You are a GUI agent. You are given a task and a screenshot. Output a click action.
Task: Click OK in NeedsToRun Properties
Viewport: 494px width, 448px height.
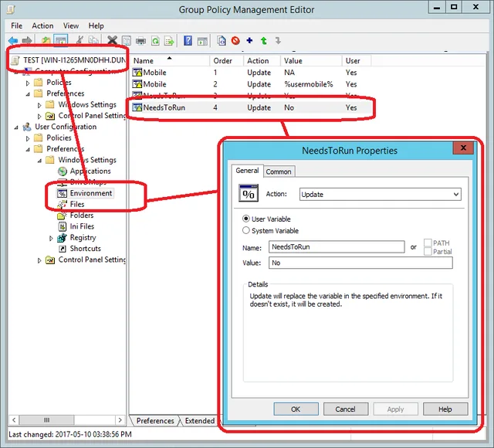(x=296, y=409)
